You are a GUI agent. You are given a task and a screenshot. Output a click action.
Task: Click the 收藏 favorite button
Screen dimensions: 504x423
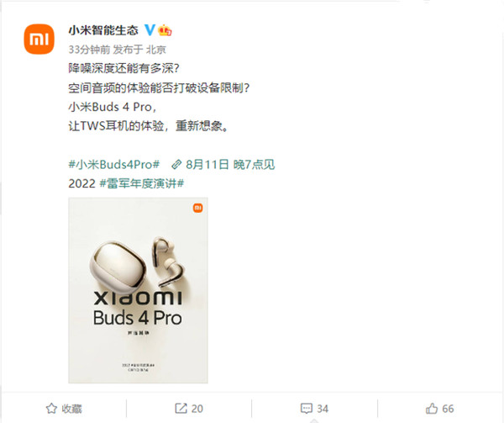pos(64,409)
